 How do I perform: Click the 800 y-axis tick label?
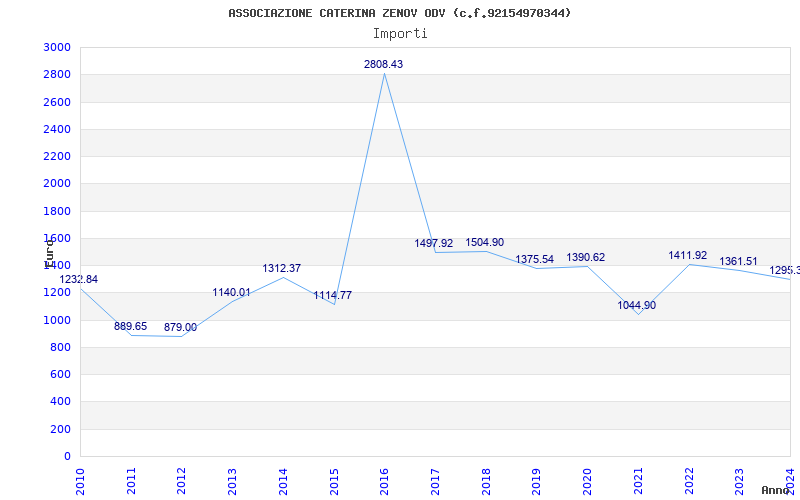coord(60,347)
